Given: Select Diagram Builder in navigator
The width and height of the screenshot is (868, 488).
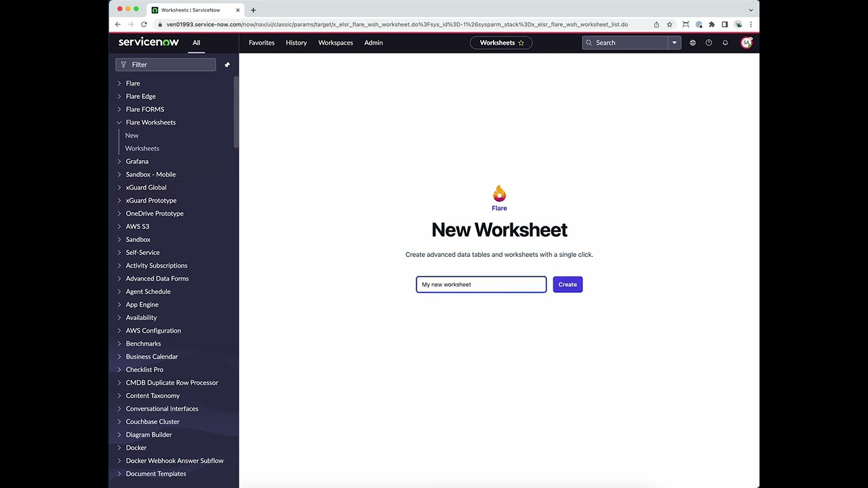Looking at the screenshot, I should [149, 434].
